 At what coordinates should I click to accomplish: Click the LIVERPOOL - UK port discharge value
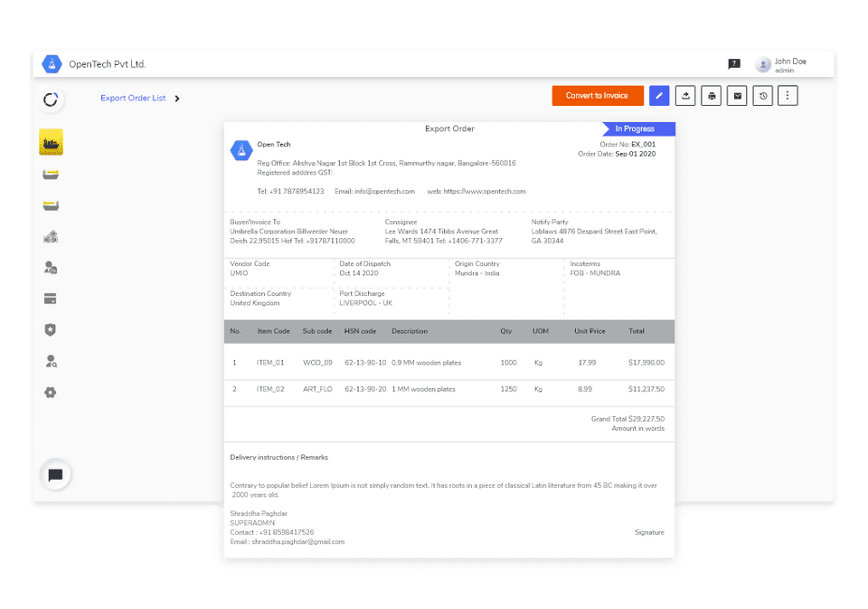365,303
